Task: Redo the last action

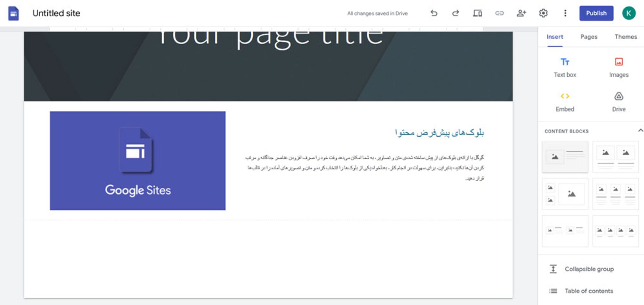Action: (x=455, y=13)
